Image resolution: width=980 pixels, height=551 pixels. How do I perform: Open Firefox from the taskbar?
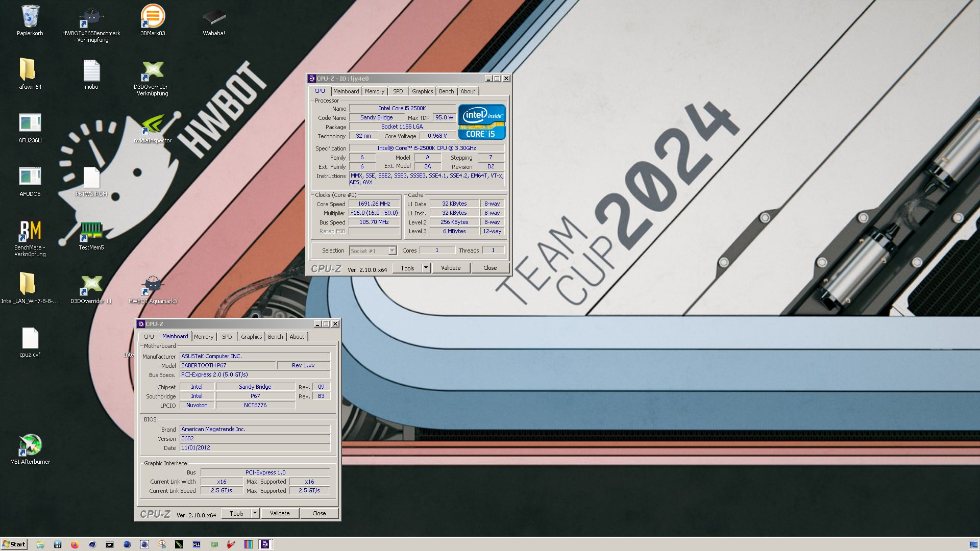coord(75,544)
